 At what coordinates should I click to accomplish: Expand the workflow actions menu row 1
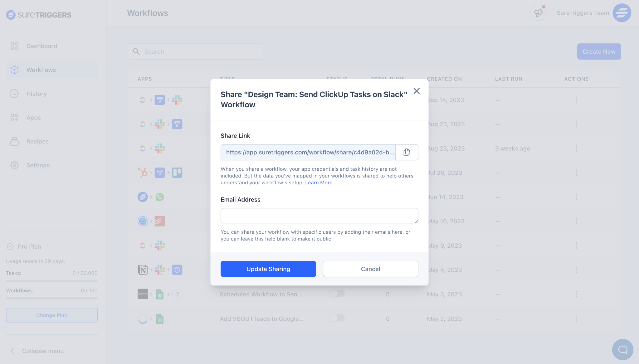point(577,99)
